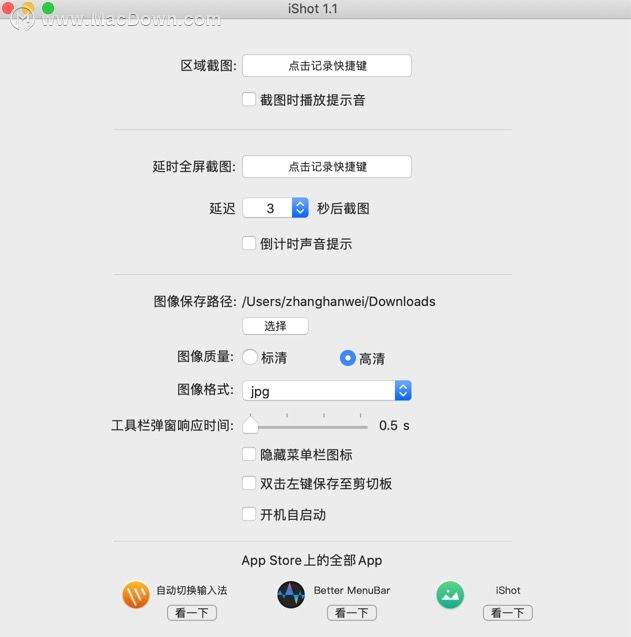Click 看一下 under 自动切换输入法
The image size is (631, 637).
pyautogui.click(x=192, y=613)
